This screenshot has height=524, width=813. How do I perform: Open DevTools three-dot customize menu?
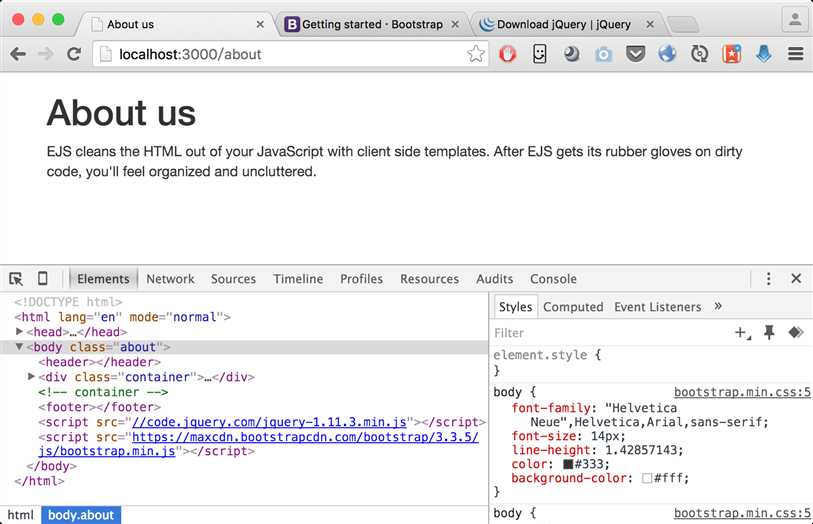768,279
